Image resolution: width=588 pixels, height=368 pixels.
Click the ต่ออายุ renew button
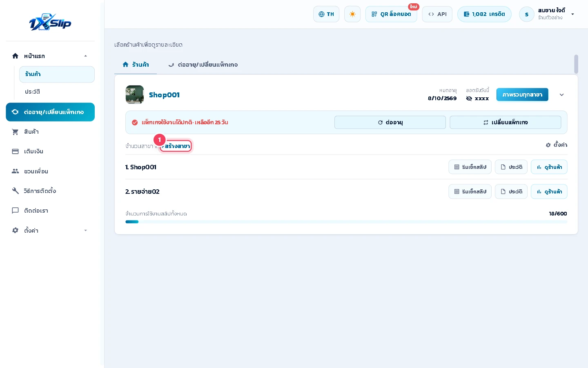pyautogui.click(x=390, y=122)
